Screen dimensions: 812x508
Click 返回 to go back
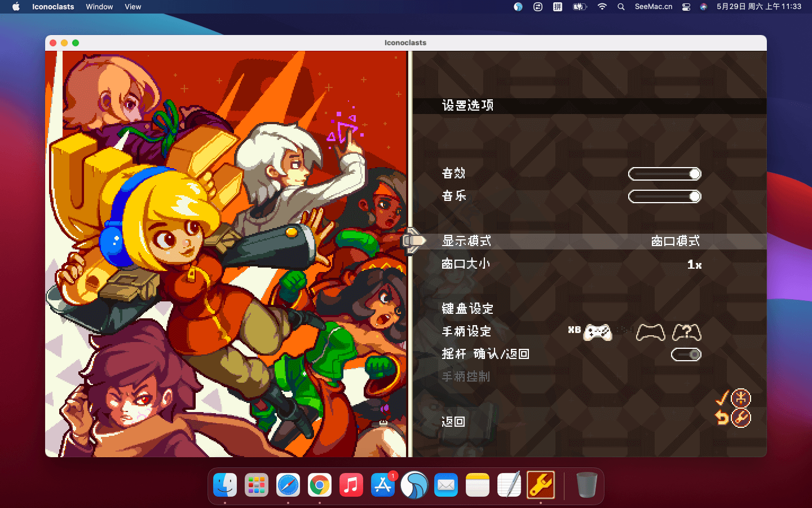click(x=453, y=422)
